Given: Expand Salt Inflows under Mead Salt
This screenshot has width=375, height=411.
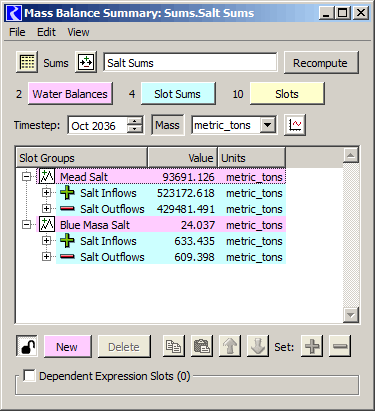Looking at the screenshot, I should click(46, 193).
